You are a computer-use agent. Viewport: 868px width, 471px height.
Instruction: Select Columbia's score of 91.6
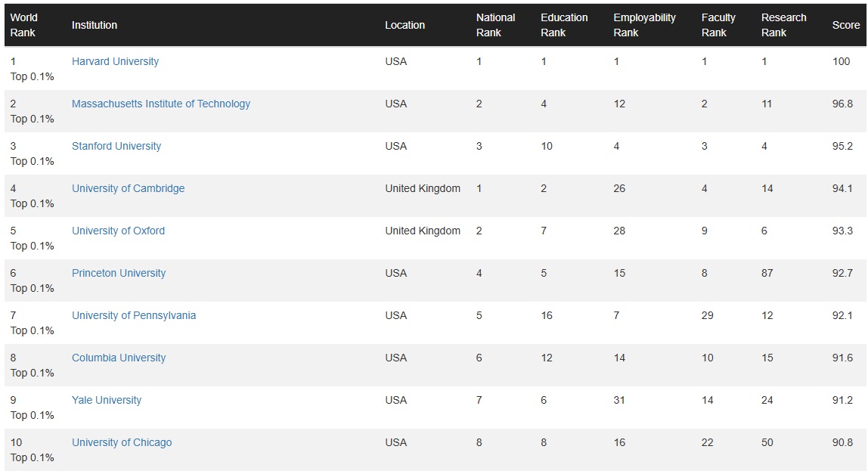842,358
